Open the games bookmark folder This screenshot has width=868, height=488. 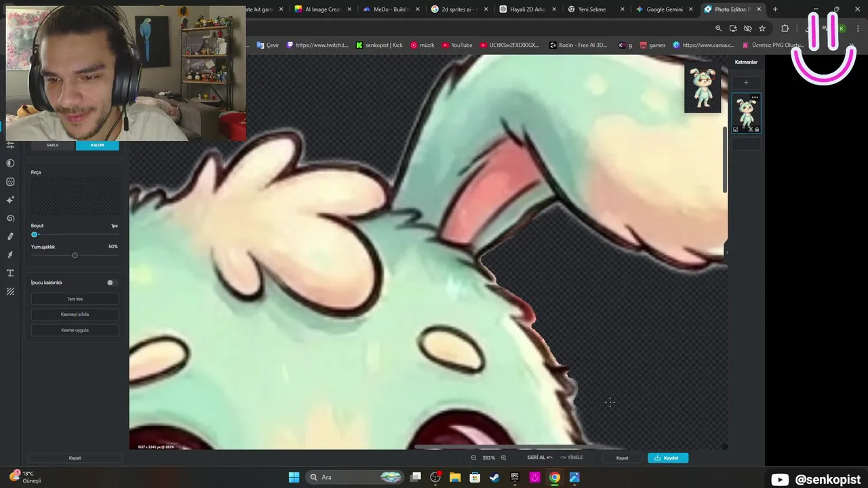coord(652,45)
